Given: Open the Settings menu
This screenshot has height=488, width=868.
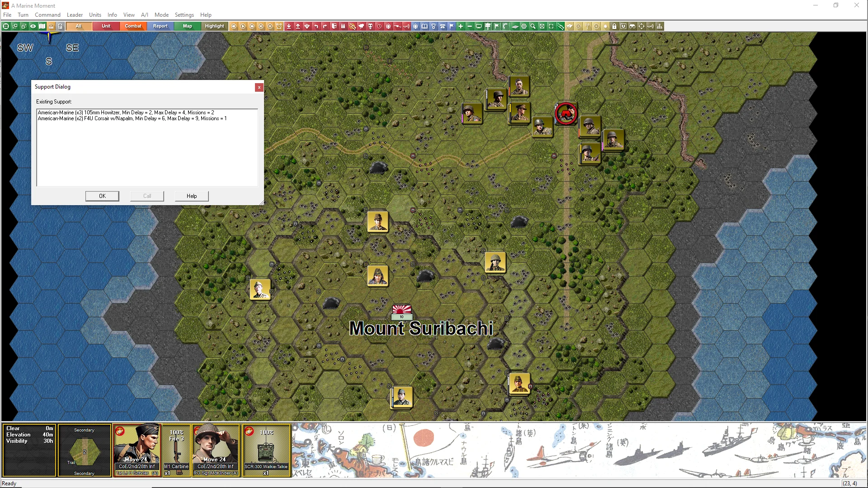Looking at the screenshot, I should tap(184, 15).
